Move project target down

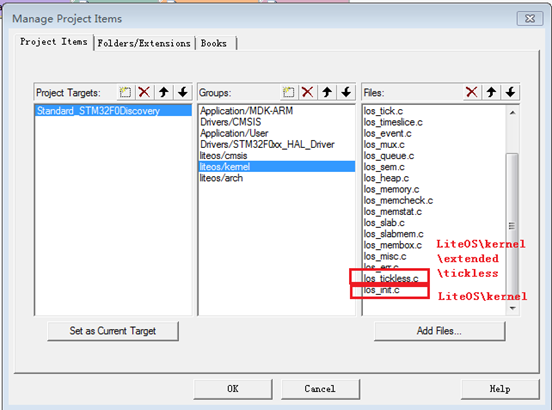coord(182,93)
